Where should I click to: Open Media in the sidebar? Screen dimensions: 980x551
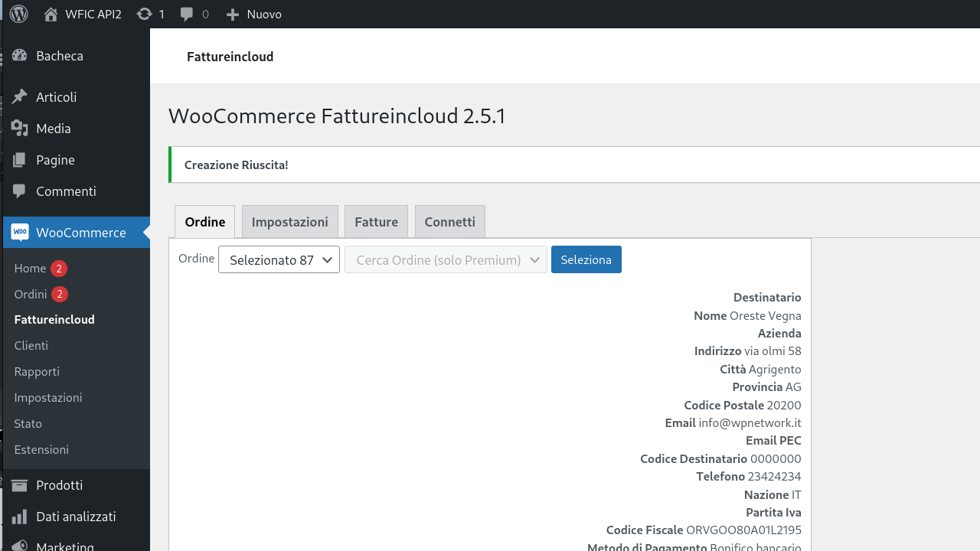(54, 129)
